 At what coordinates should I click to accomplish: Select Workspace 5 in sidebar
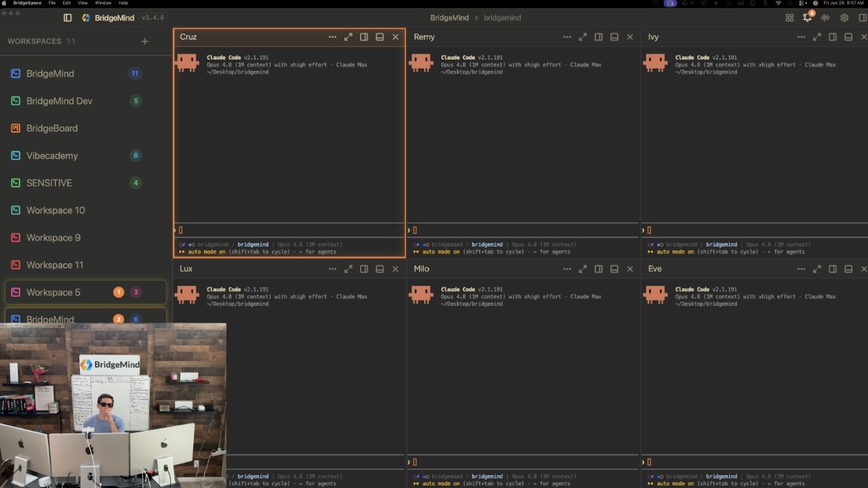(x=85, y=292)
